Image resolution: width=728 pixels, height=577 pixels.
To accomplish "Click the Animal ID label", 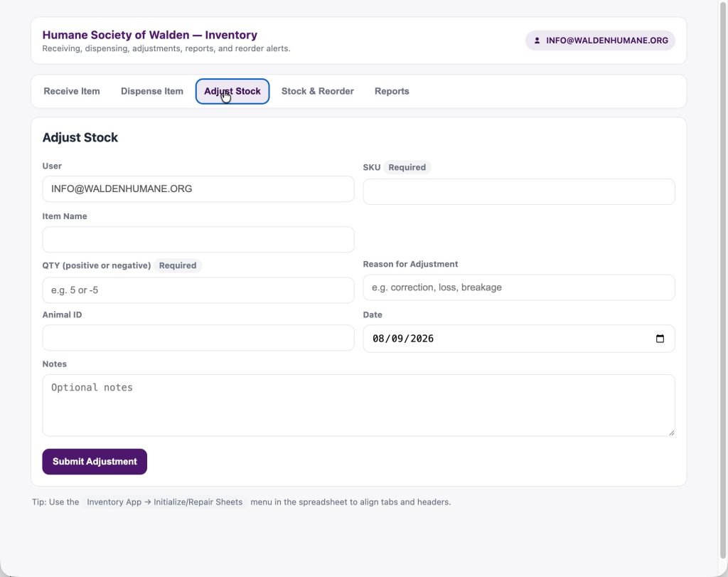I will (x=62, y=314).
